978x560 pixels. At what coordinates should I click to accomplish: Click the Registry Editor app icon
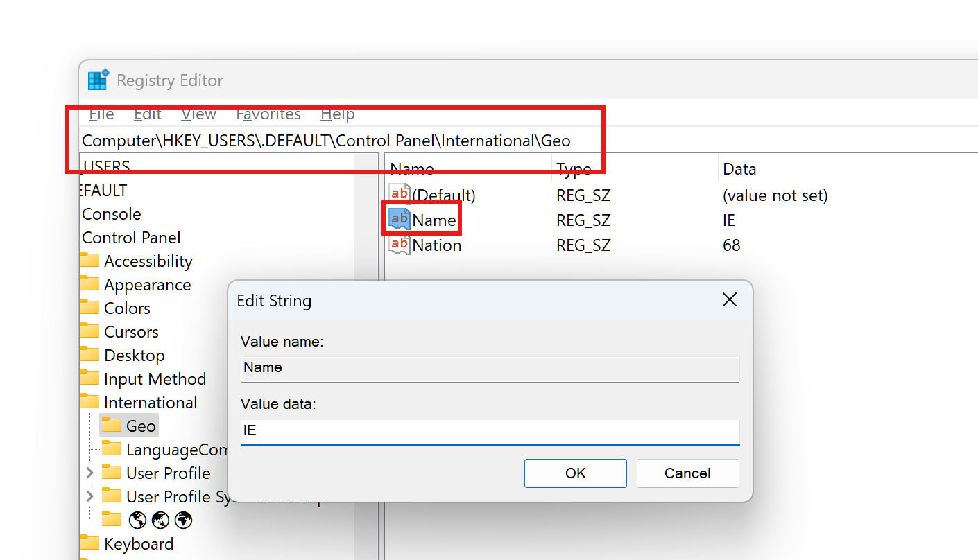tap(98, 80)
